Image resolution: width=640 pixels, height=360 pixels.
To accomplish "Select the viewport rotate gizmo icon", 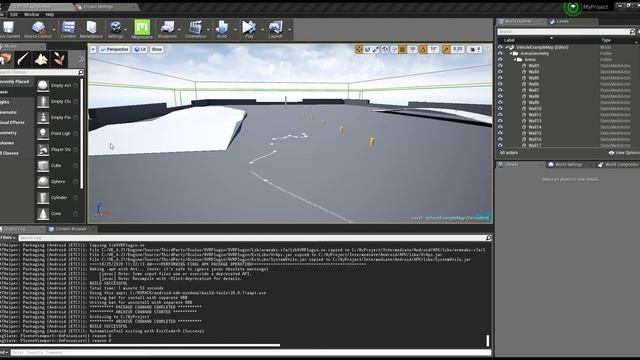I will coord(367,49).
